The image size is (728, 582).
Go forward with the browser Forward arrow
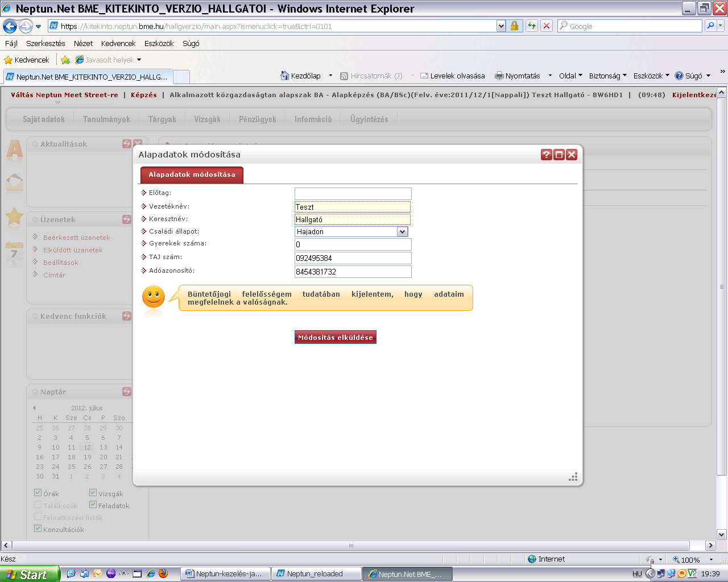click(x=26, y=26)
